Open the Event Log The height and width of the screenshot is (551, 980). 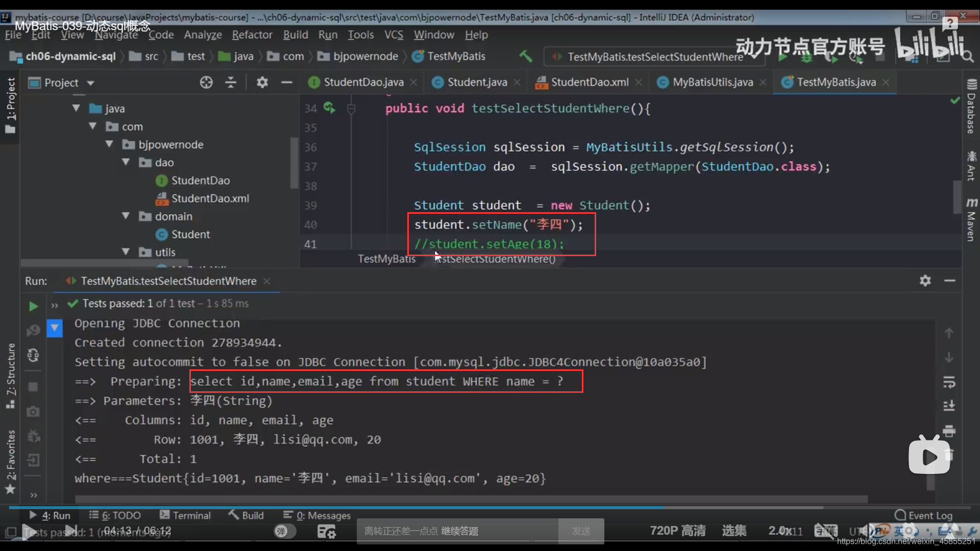tap(923, 515)
